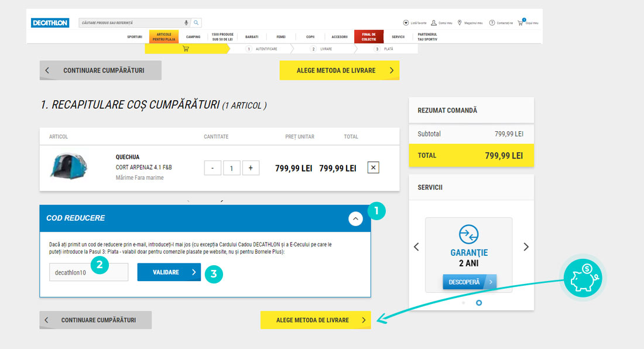Open the Accesorii menu
Screen dimensions: 644x349
(340, 37)
